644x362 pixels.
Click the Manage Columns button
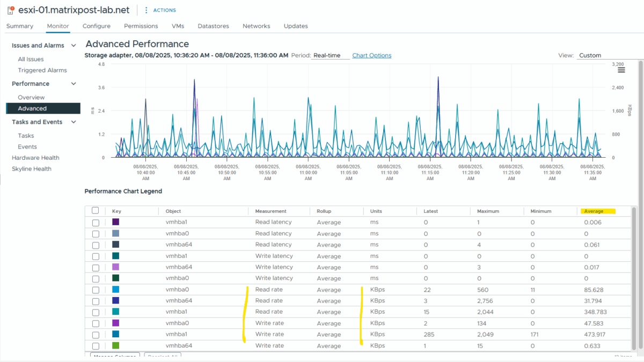[x=113, y=355]
